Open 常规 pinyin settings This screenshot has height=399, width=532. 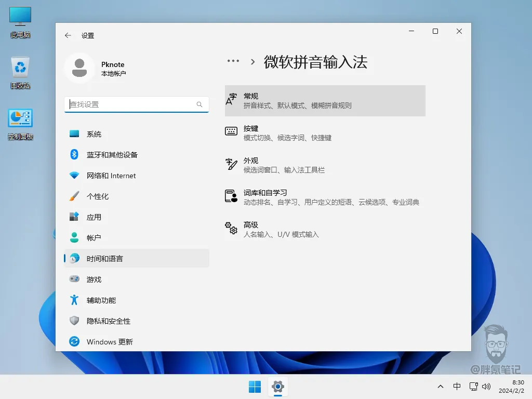click(325, 101)
